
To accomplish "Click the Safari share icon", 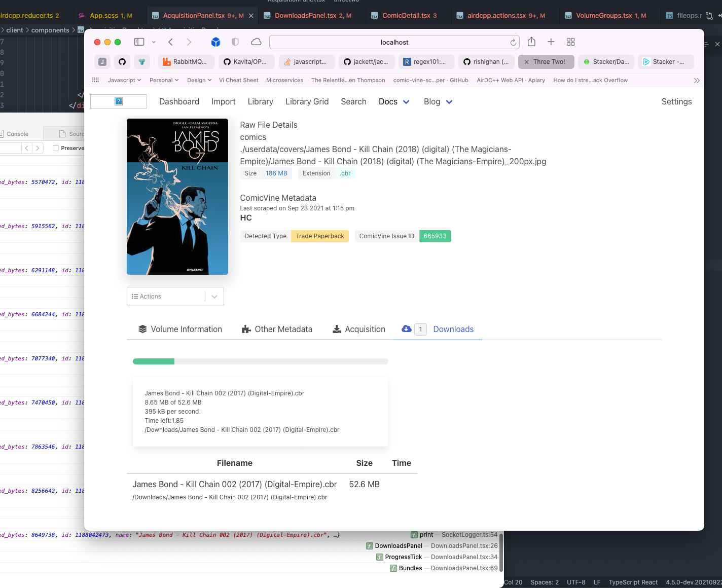I will [x=531, y=42].
